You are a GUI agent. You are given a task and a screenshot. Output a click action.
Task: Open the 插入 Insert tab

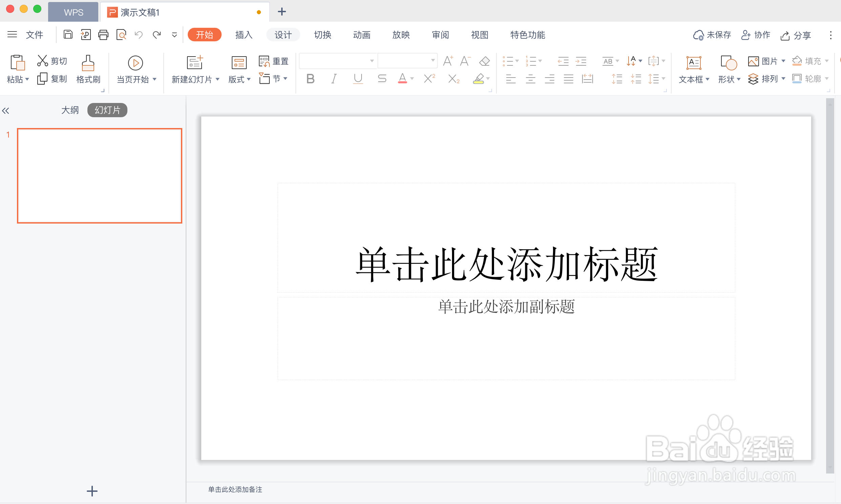tap(244, 35)
